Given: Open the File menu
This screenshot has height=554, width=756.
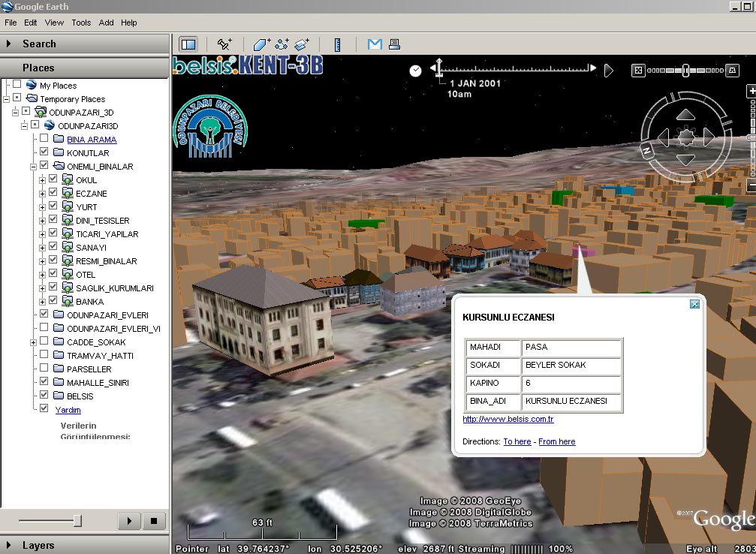Looking at the screenshot, I should 11,23.
